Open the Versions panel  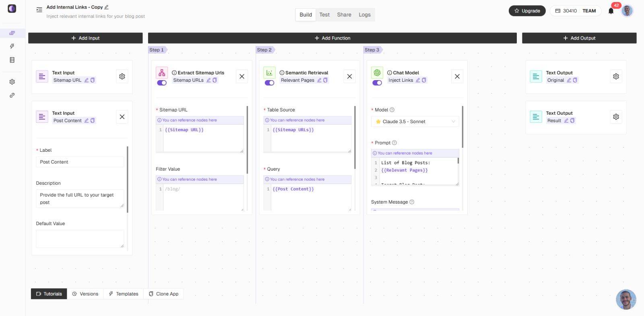85,294
